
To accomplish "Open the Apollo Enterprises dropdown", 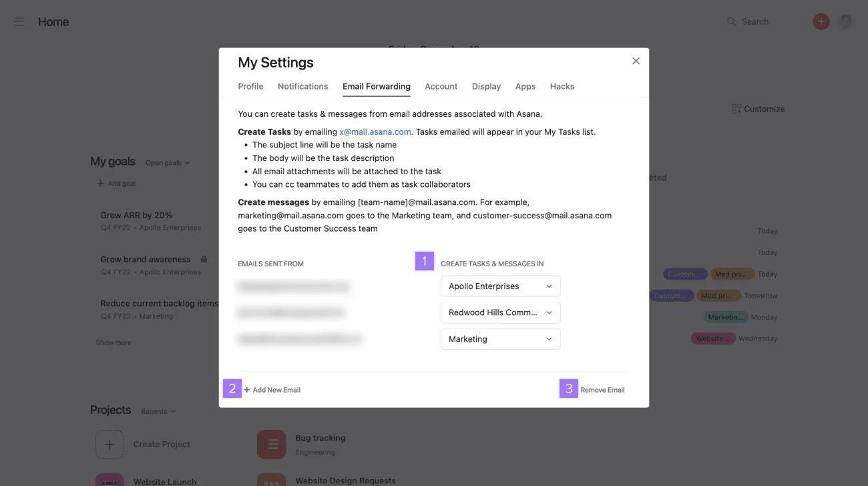I will pos(501,286).
